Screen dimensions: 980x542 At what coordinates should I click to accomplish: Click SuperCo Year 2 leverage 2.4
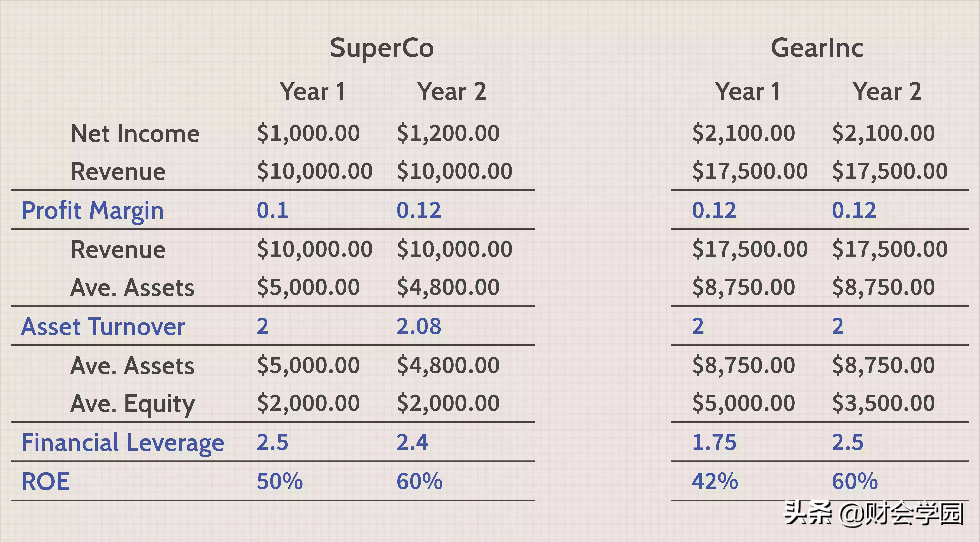(x=412, y=442)
